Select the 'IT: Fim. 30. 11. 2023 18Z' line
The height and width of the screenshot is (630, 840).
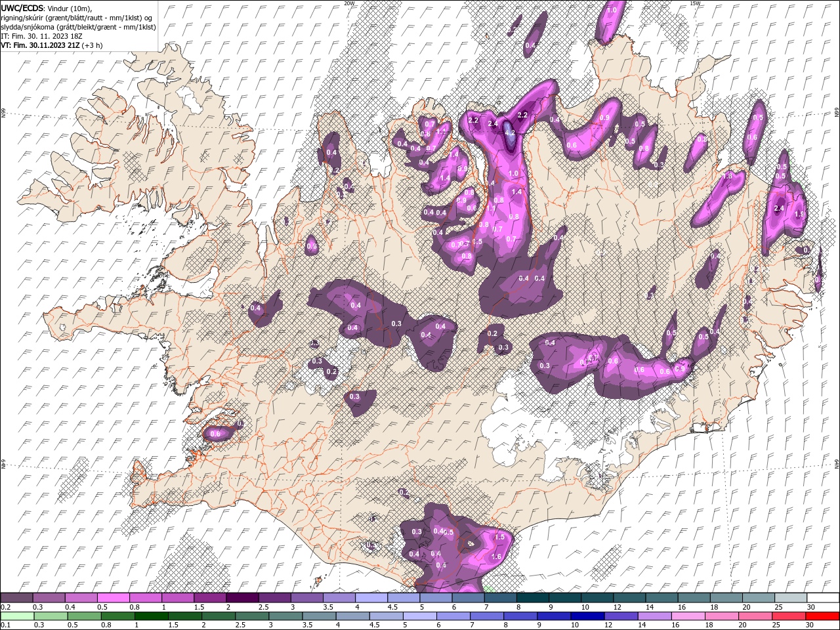point(40,35)
